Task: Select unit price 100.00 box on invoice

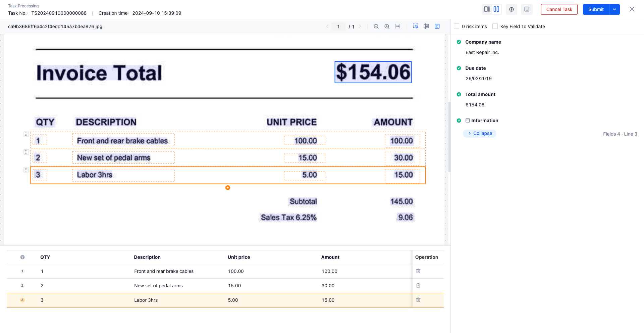Action: [x=305, y=141]
